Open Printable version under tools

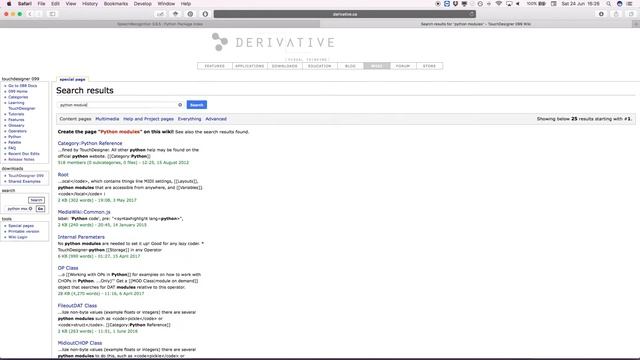coord(24,231)
